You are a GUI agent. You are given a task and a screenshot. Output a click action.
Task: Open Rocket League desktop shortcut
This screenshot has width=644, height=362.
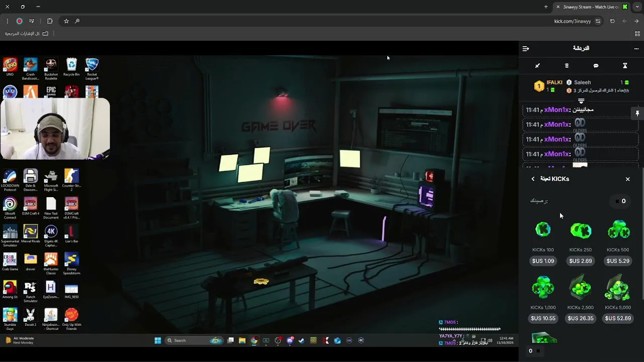click(92, 69)
